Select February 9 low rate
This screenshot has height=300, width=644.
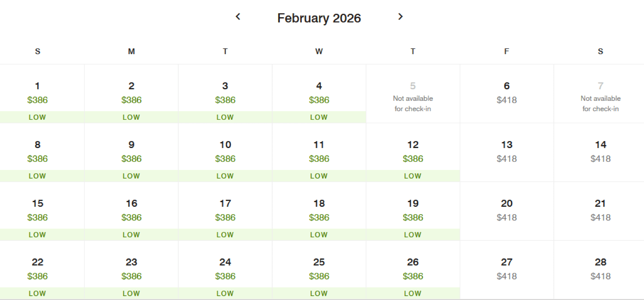[131, 152]
